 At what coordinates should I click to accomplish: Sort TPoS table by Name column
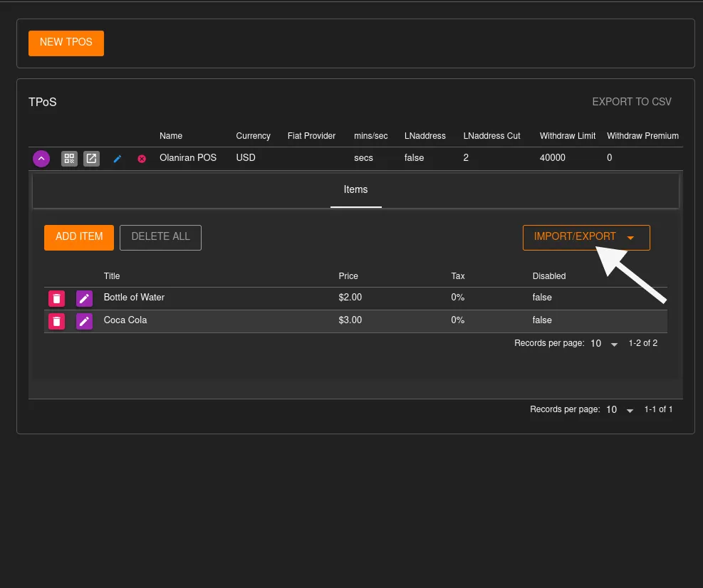tap(171, 136)
